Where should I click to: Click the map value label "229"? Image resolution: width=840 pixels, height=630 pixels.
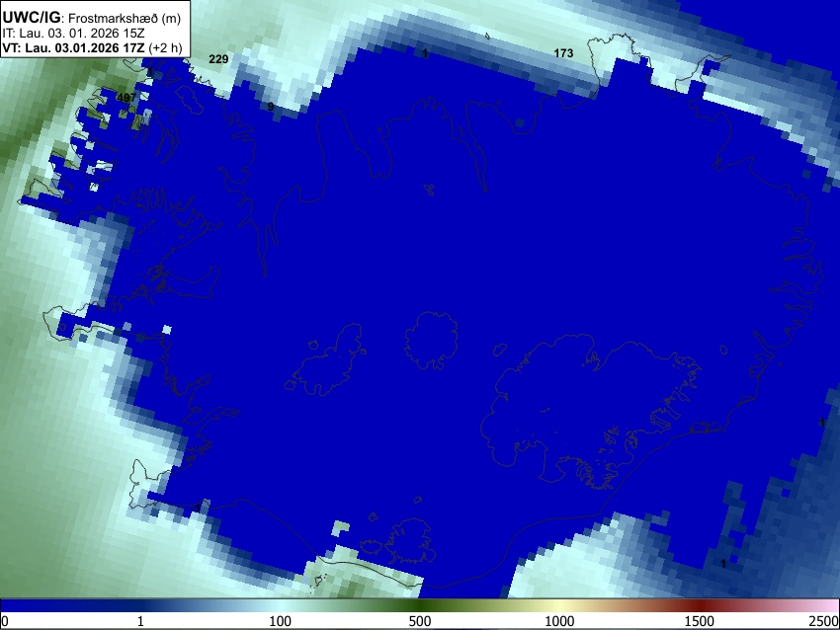(218, 59)
